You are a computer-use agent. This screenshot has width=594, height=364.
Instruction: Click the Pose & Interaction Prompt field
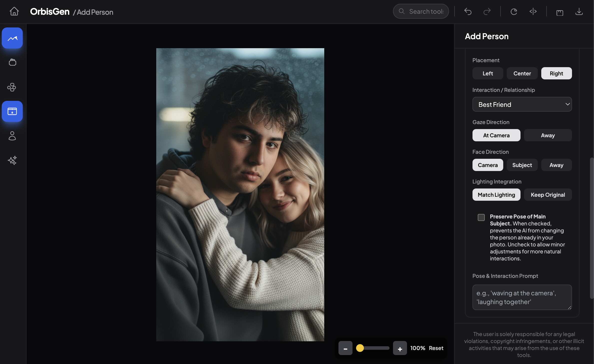point(522,297)
